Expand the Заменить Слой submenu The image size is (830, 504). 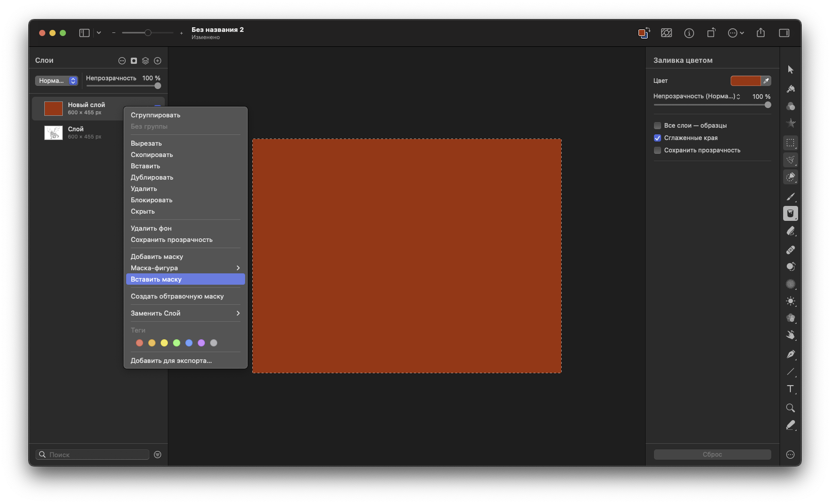185,313
